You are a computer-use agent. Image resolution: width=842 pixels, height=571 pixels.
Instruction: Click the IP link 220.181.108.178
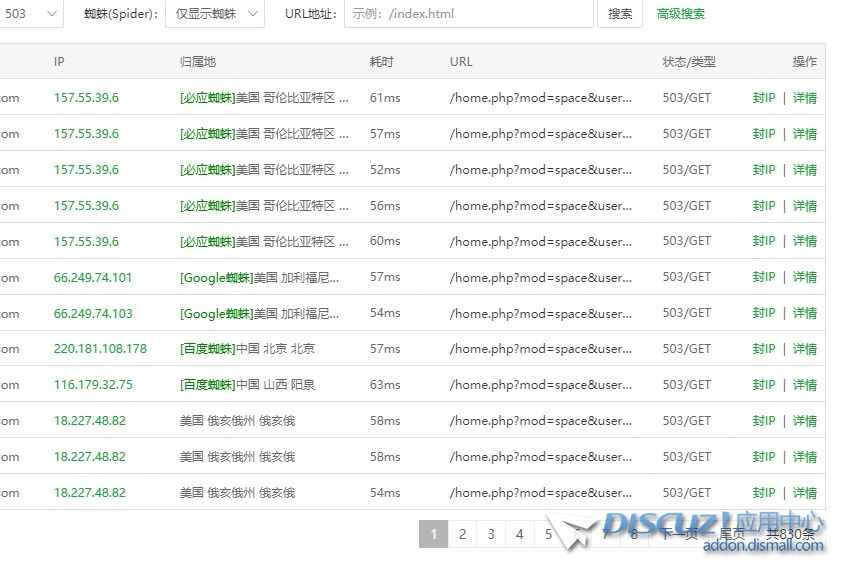(x=100, y=349)
